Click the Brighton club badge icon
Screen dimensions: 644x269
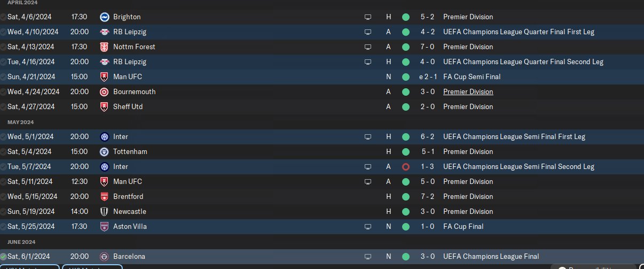pos(104,17)
